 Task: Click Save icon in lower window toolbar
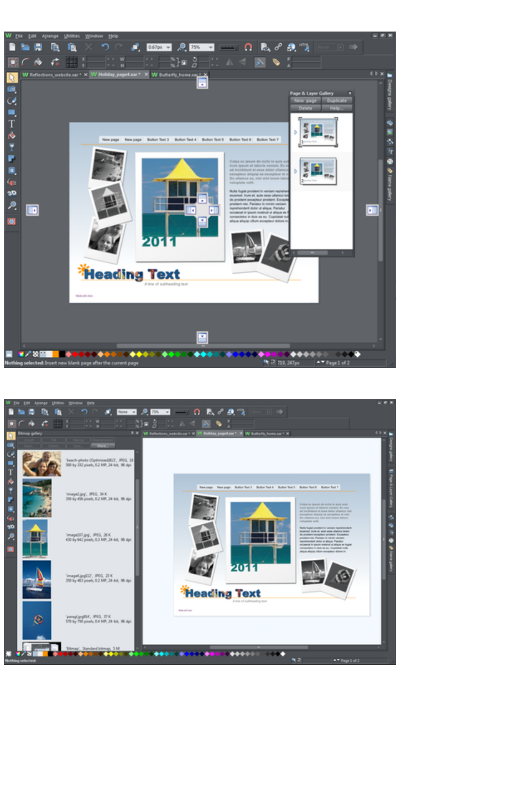pyautogui.click(x=32, y=412)
